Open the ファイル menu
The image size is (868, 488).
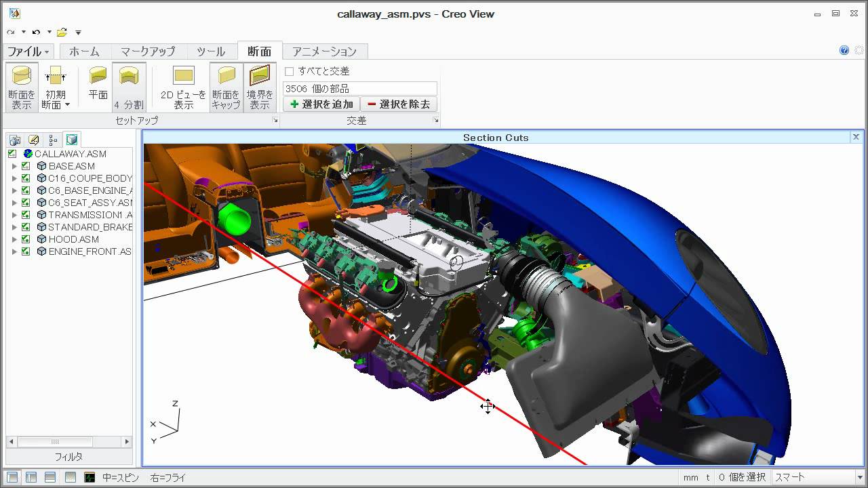tap(28, 52)
